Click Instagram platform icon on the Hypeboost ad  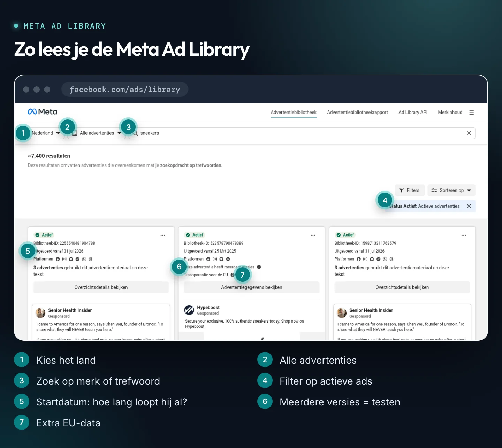(215, 259)
